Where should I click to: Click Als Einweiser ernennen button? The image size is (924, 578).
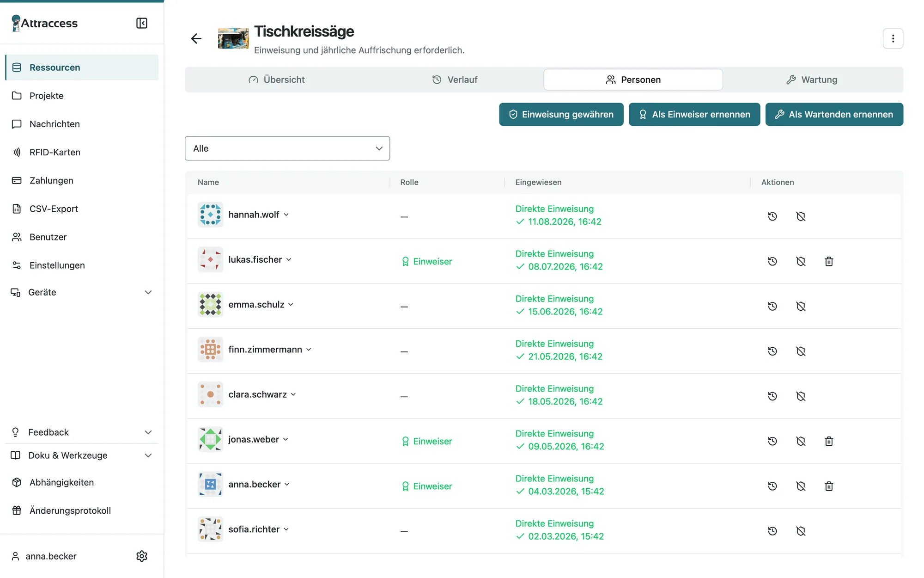tap(694, 114)
